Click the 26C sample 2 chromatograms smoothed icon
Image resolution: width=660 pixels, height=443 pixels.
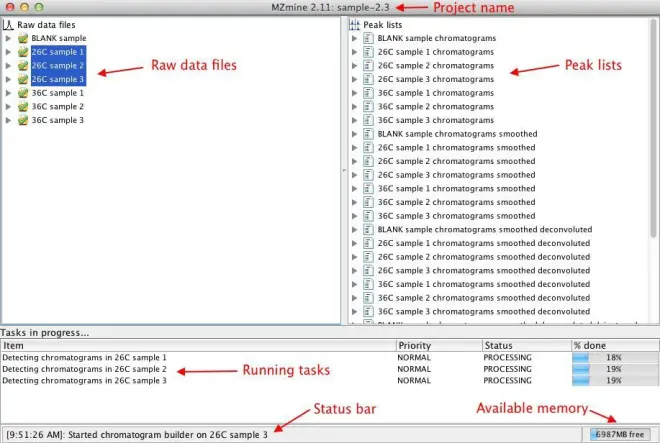(368, 161)
